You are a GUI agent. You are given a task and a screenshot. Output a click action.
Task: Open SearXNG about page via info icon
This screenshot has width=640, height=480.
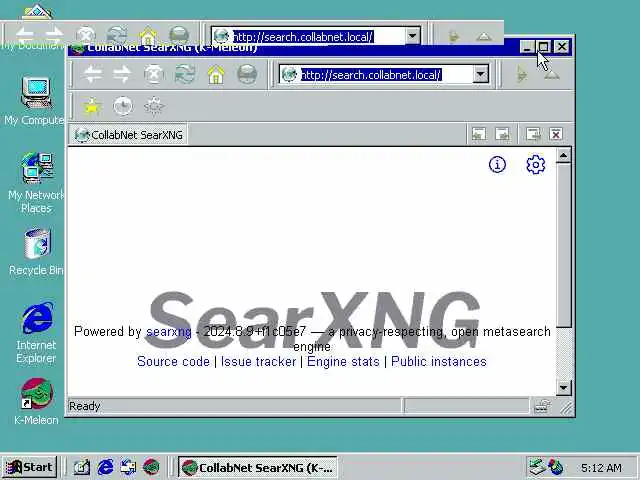click(x=497, y=165)
